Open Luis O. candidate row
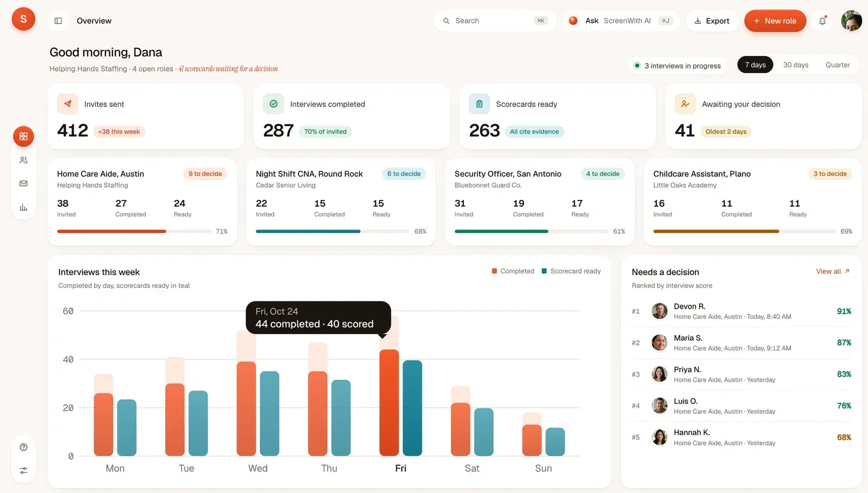This screenshot has height=493, width=868. pyautogui.click(x=741, y=406)
